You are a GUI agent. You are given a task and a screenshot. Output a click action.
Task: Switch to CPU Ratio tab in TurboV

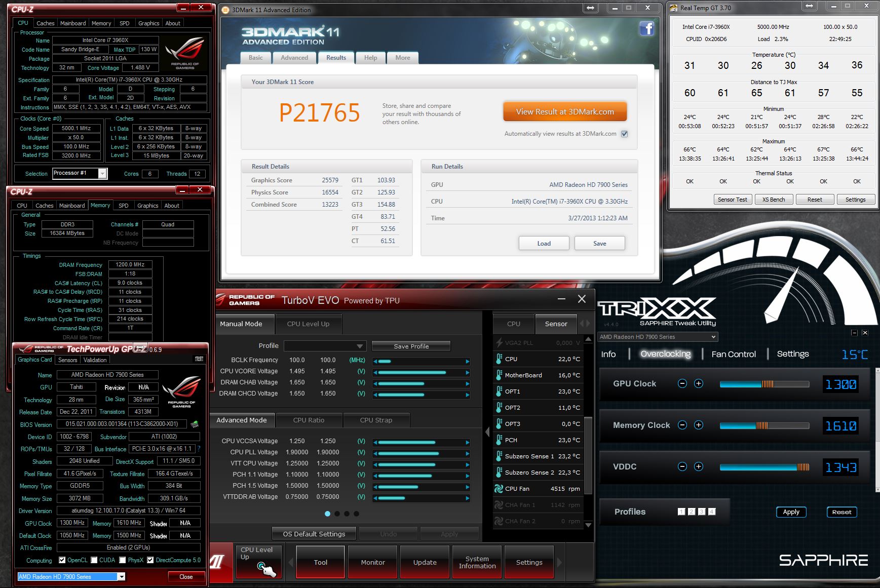pyautogui.click(x=309, y=420)
